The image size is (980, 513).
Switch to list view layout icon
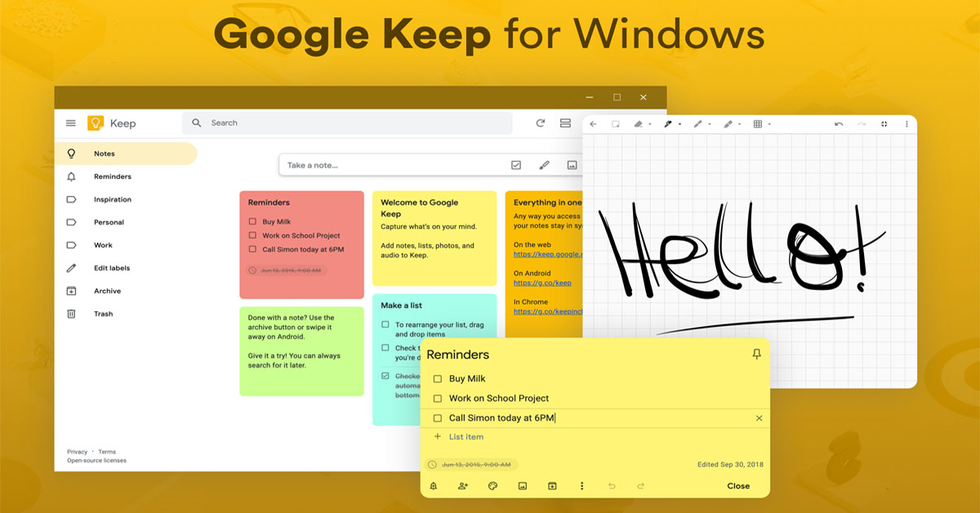tap(565, 123)
